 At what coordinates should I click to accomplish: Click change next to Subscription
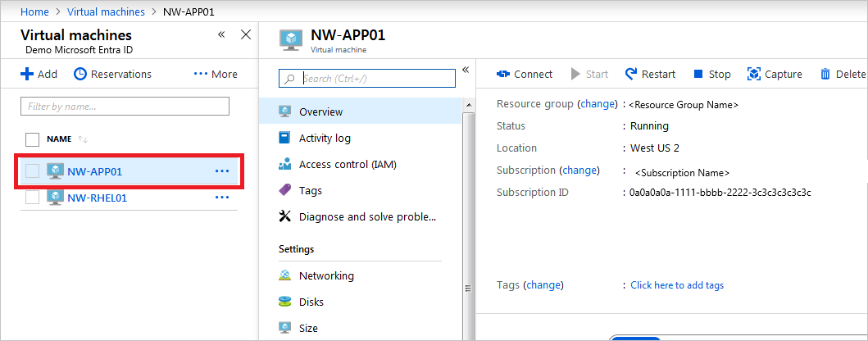[x=579, y=170]
